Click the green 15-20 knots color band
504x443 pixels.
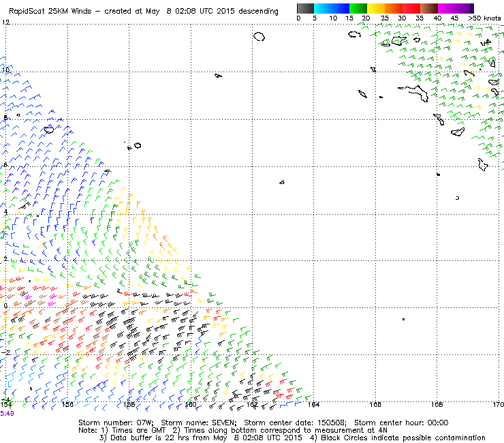[358, 8]
